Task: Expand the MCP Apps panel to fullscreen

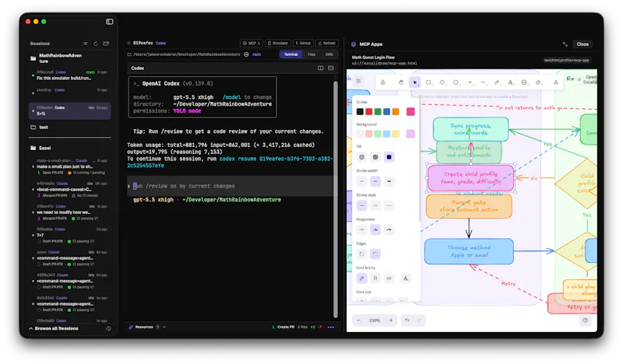Action: click(565, 44)
